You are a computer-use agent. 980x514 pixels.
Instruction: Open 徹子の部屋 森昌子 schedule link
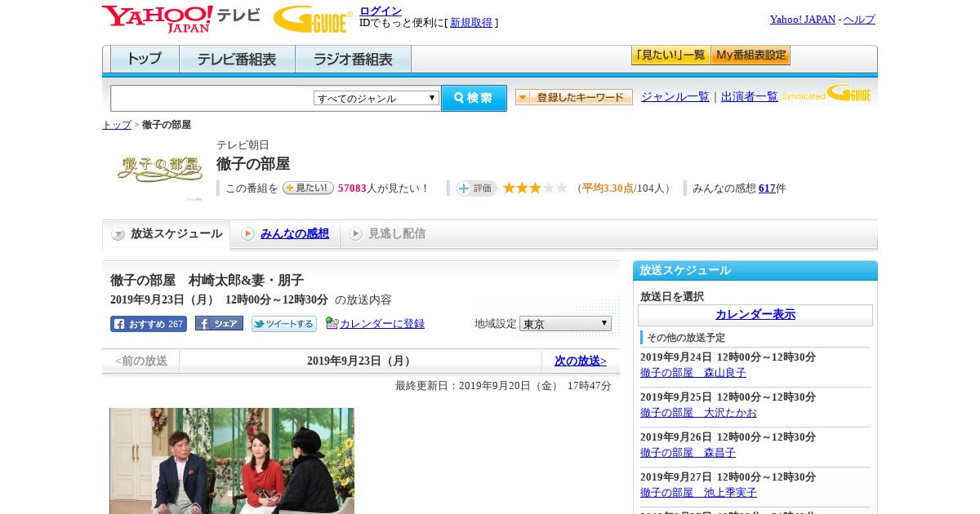(688, 453)
